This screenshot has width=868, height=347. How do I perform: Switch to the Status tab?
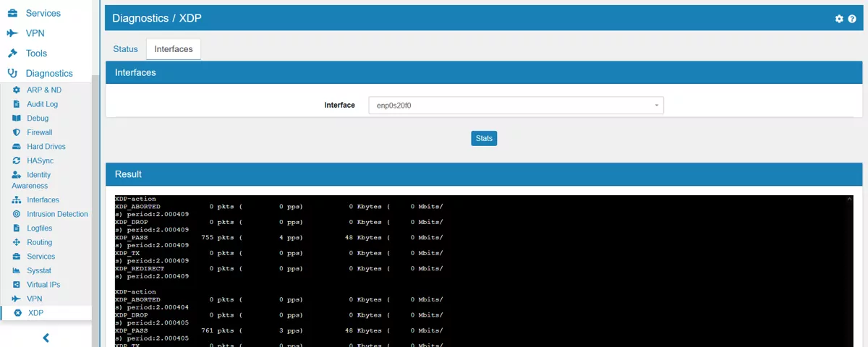[x=125, y=49]
